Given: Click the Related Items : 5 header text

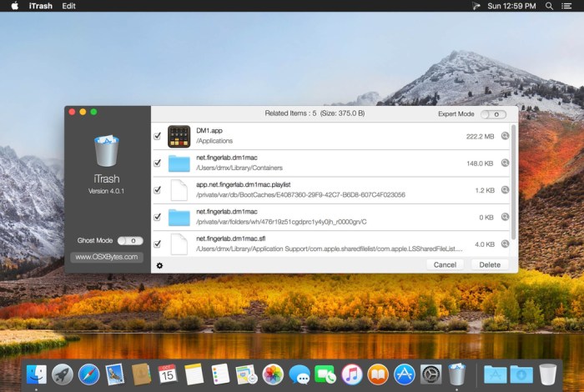Looking at the screenshot, I should click(290, 113).
